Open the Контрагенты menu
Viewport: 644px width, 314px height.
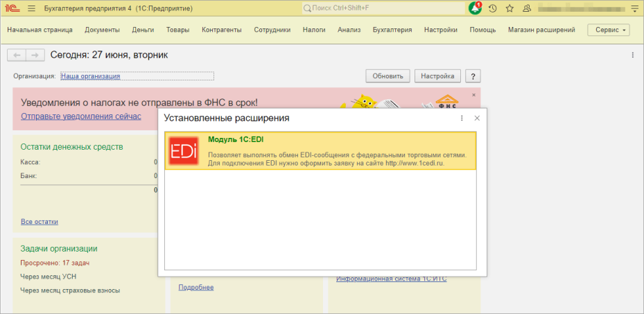coord(222,30)
